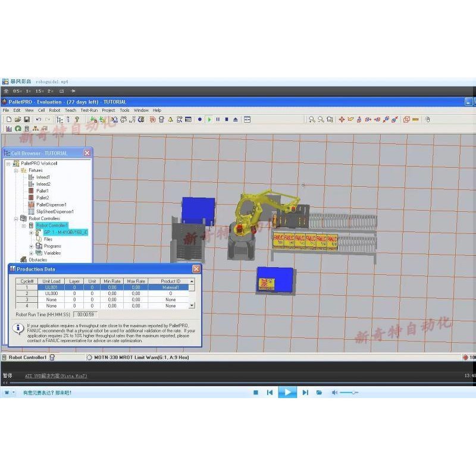Select the Files tree item

click(x=48, y=239)
